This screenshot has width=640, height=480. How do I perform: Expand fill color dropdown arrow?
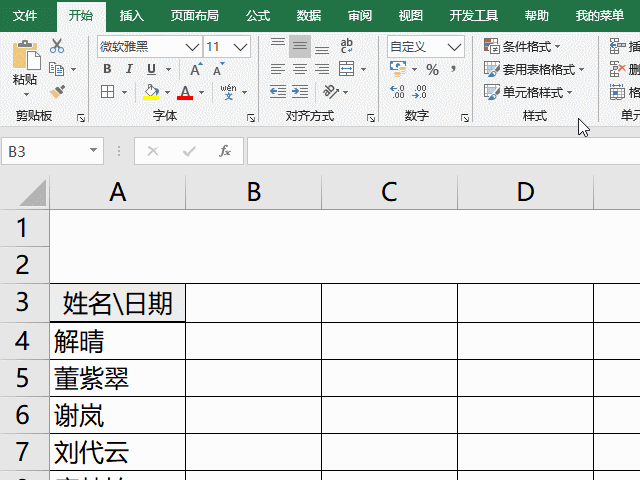[167, 92]
